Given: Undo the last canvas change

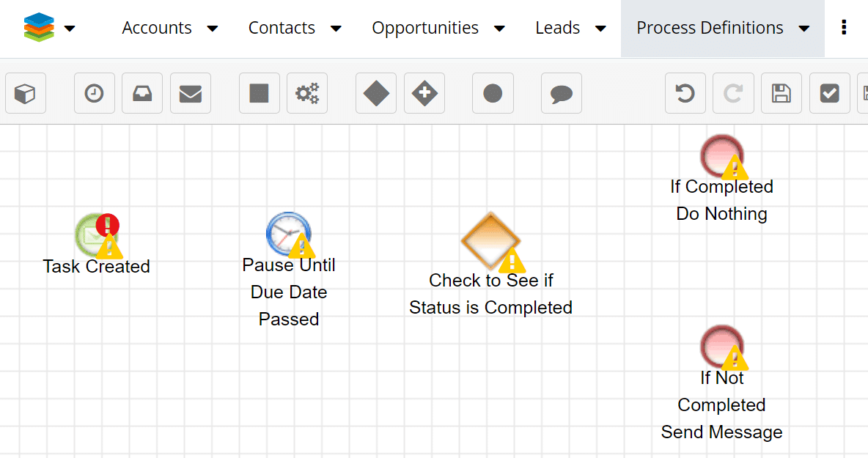Looking at the screenshot, I should (x=685, y=93).
